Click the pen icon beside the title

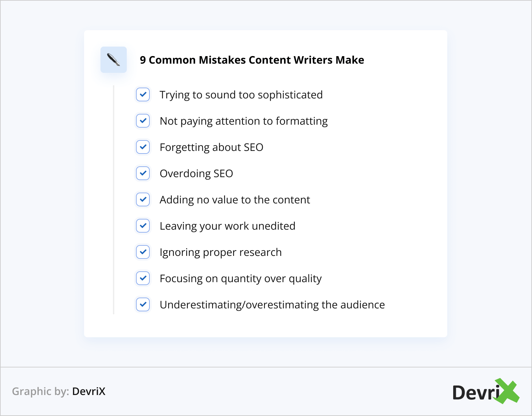pyautogui.click(x=114, y=60)
